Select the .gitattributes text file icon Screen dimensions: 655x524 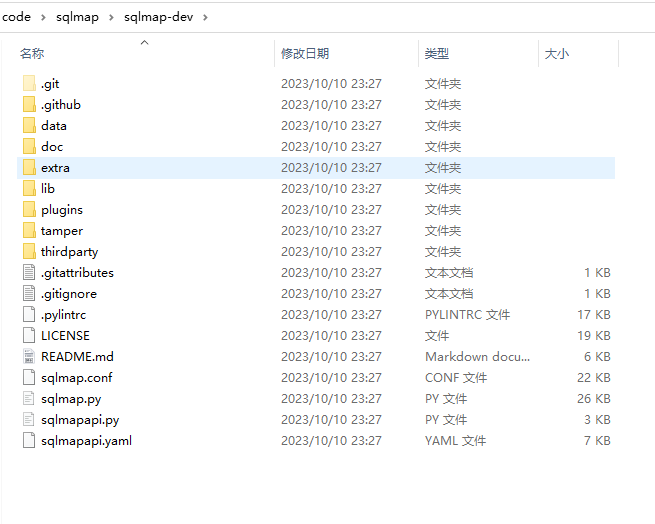29,273
